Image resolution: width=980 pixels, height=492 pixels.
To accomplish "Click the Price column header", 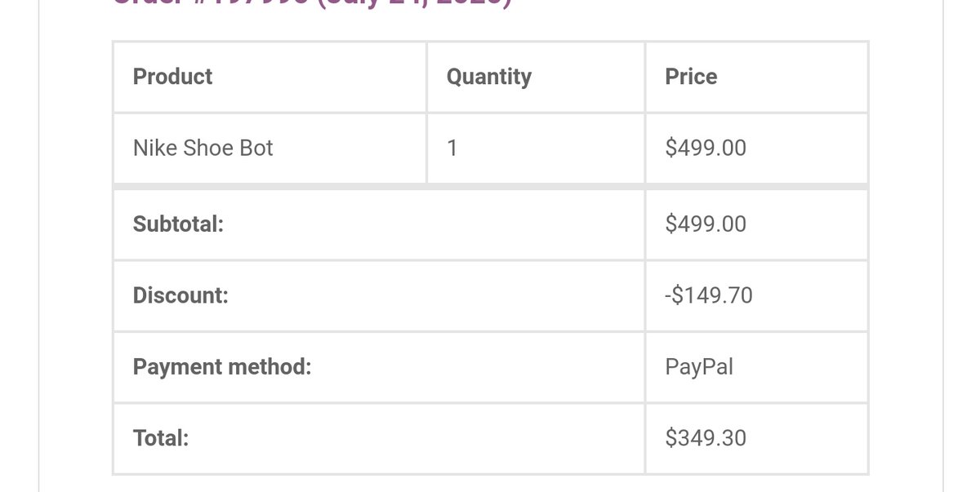I will [x=691, y=77].
